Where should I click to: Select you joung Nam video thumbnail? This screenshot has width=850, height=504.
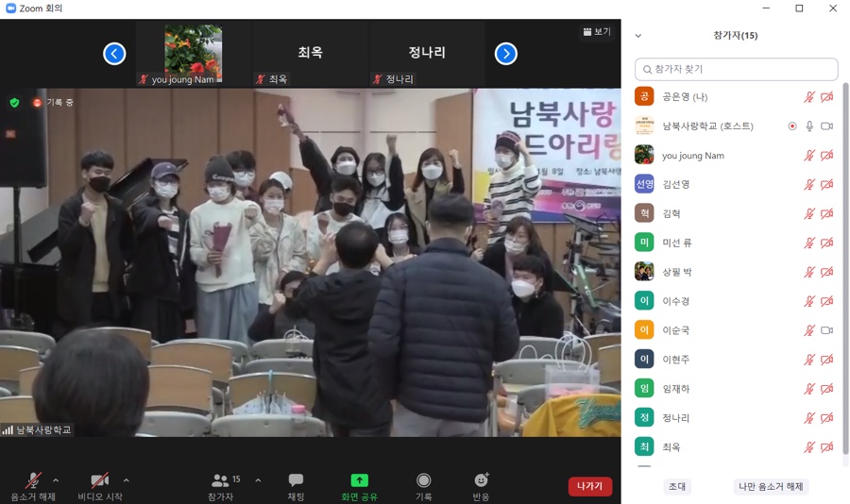194,53
